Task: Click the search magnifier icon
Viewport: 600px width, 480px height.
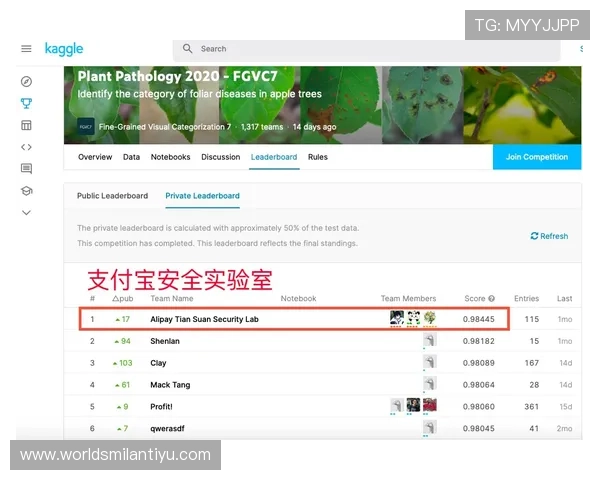Action: [x=187, y=49]
